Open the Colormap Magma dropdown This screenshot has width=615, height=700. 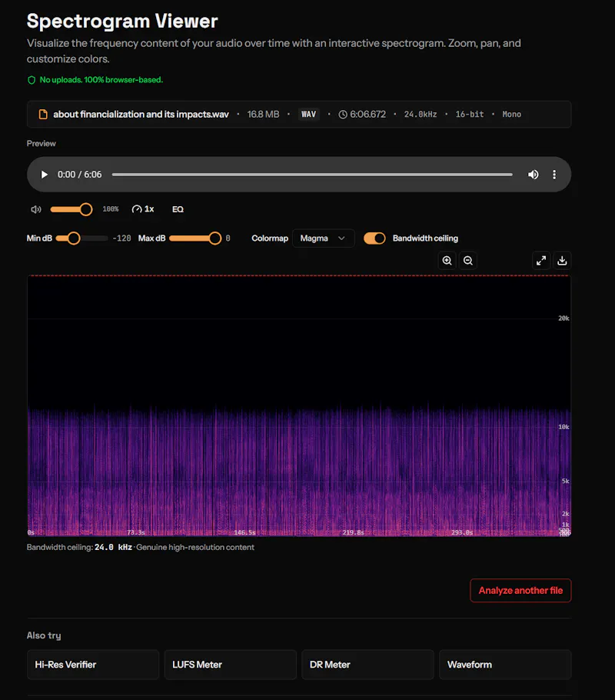(323, 238)
